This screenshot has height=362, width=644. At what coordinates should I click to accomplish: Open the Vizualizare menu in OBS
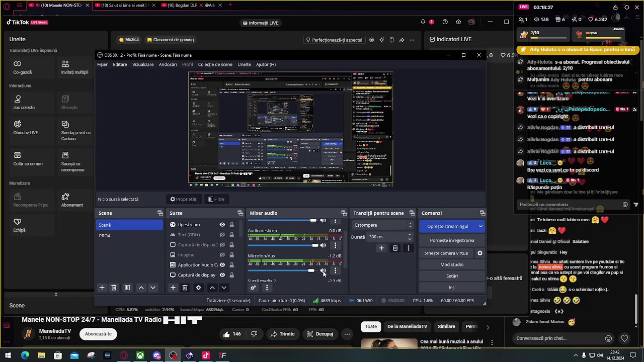[x=143, y=64]
